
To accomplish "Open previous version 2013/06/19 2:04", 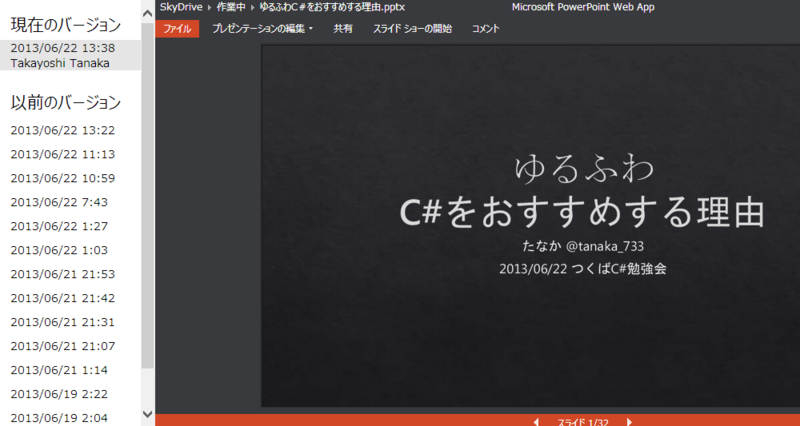I will point(59,418).
